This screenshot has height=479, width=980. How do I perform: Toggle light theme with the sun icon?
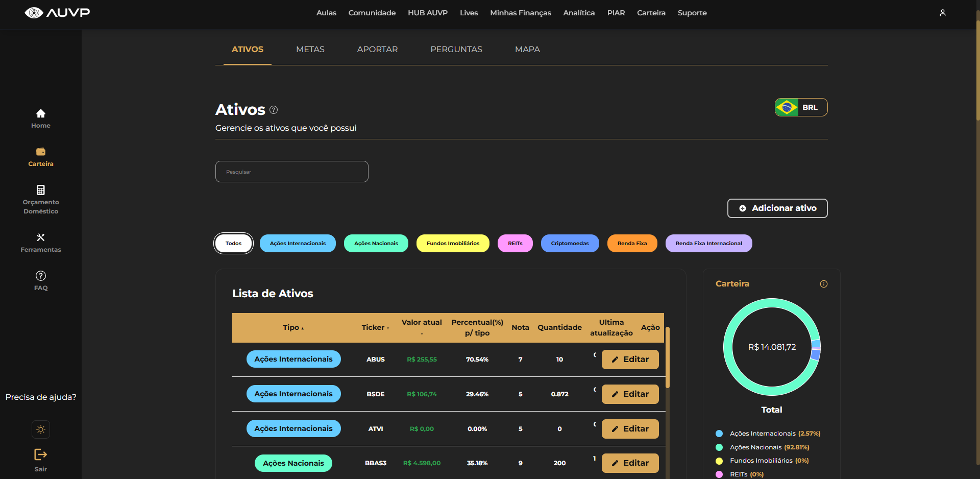[41, 429]
